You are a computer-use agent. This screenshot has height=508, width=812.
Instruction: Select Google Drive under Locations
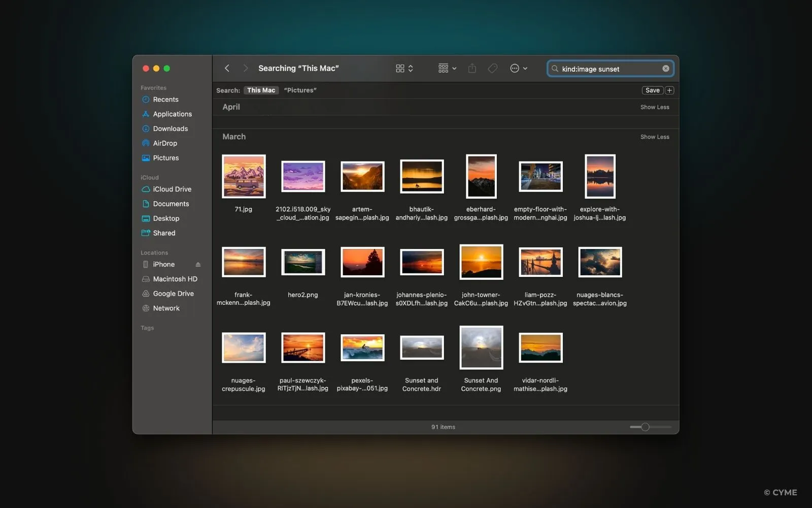173,294
